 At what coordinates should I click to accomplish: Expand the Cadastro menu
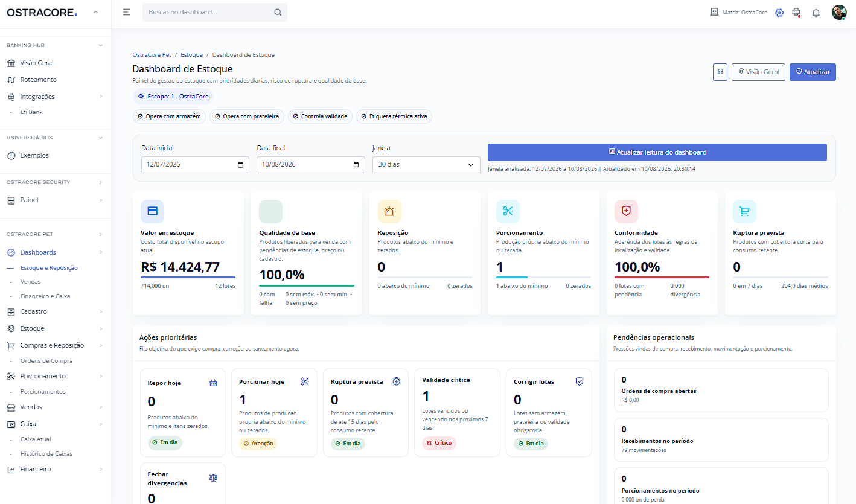click(x=101, y=312)
